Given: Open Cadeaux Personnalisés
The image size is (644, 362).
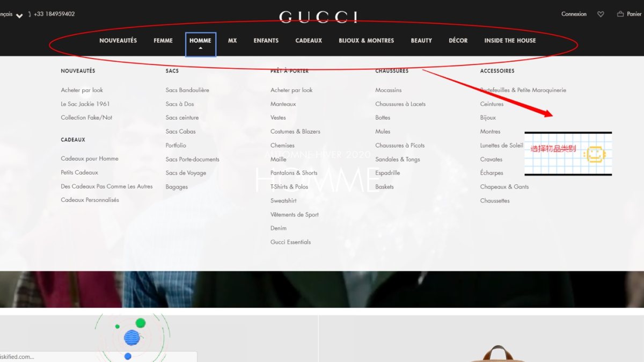Looking at the screenshot, I should tap(90, 200).
